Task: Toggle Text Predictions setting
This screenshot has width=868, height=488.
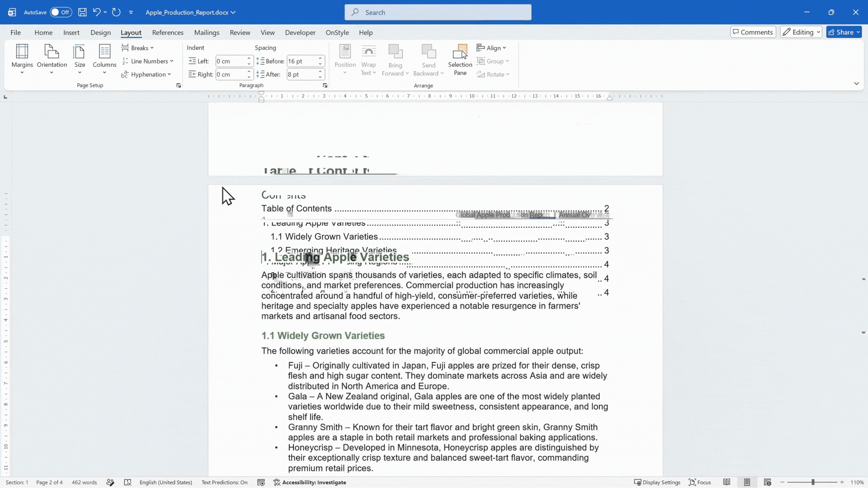Action: point(224,482)
